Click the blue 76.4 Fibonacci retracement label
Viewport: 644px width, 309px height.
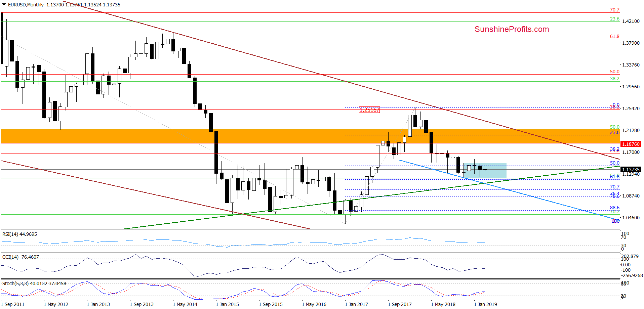point(615,193)
